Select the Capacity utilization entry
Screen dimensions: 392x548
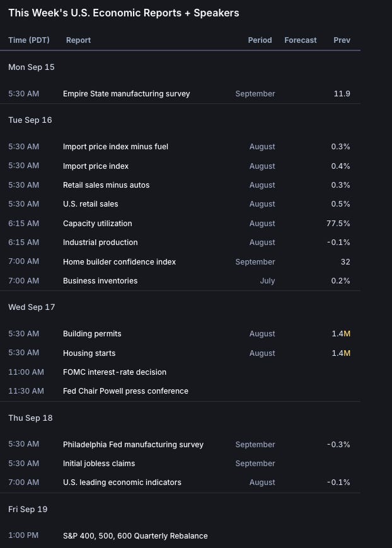pyautogui.click(x=97, y=224)
